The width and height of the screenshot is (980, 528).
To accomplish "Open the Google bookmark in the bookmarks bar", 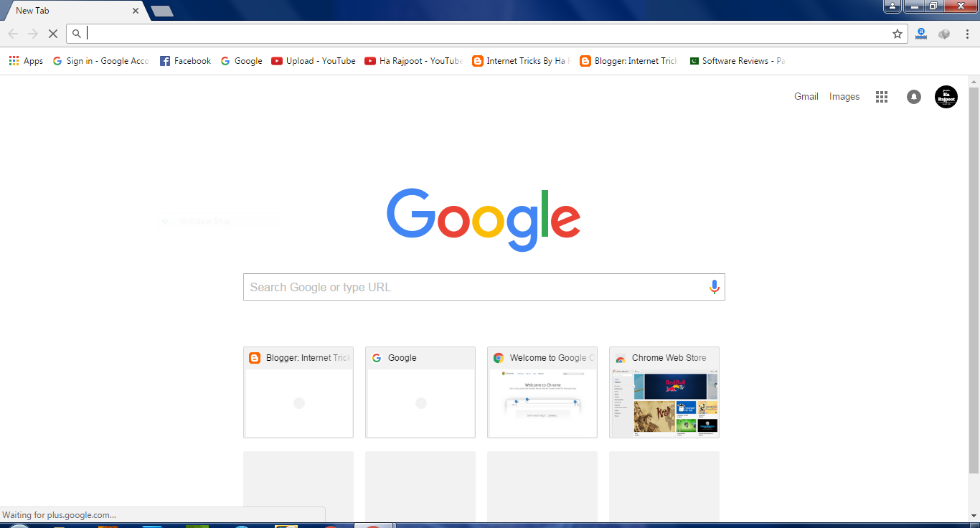I will pyautogui.click(x=241, y=61).
